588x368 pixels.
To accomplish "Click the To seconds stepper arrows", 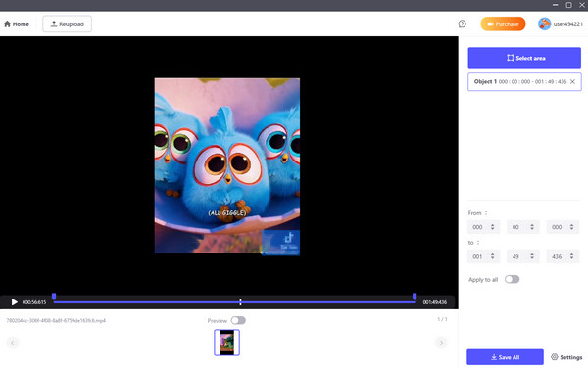I will point(532,256).
